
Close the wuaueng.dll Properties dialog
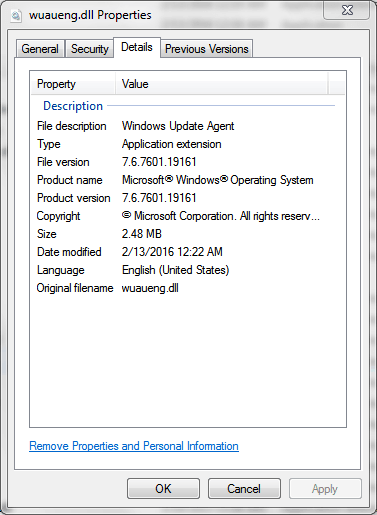click(x=347, y=10)
